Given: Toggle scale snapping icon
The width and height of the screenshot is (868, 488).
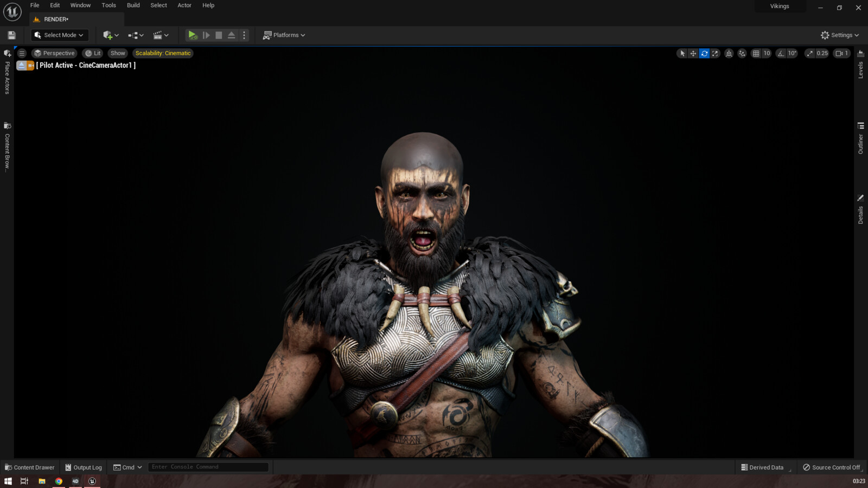Looking at the screenshot, I should point(810,53).
